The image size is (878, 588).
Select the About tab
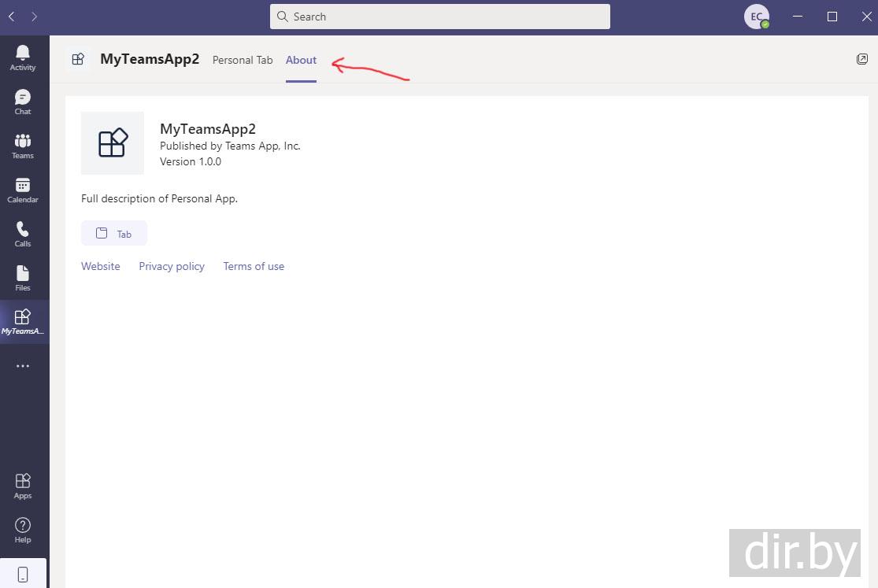(302, 60)
